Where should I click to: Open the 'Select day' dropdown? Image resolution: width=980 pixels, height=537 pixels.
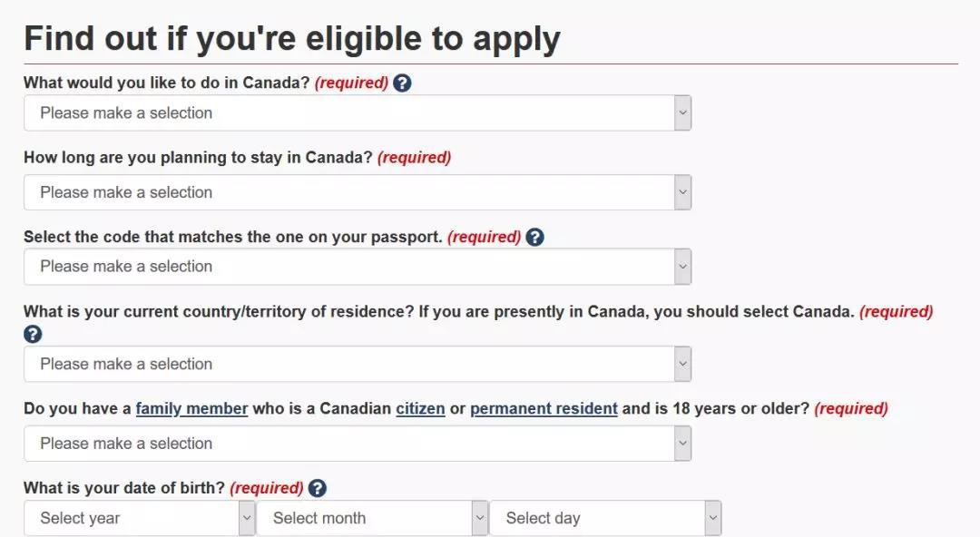605,518
